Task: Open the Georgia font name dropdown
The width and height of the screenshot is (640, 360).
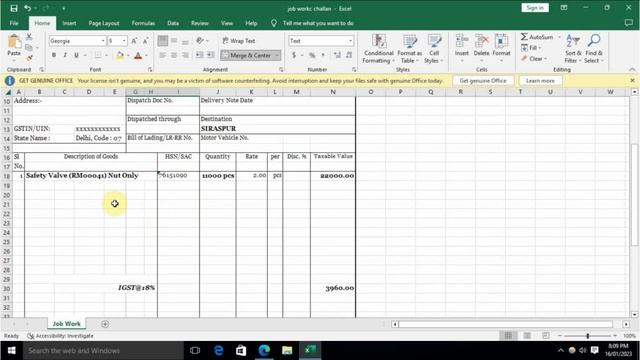Action: point(103,41)
